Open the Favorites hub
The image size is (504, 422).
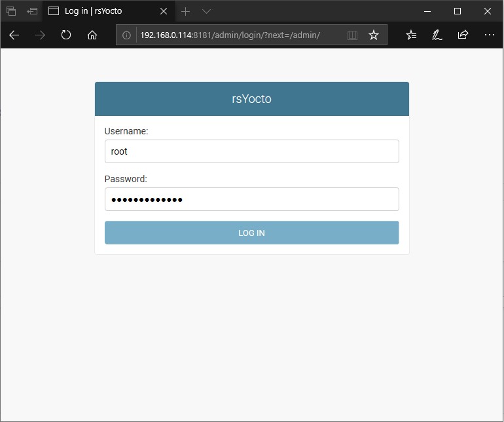coord(411,35)
